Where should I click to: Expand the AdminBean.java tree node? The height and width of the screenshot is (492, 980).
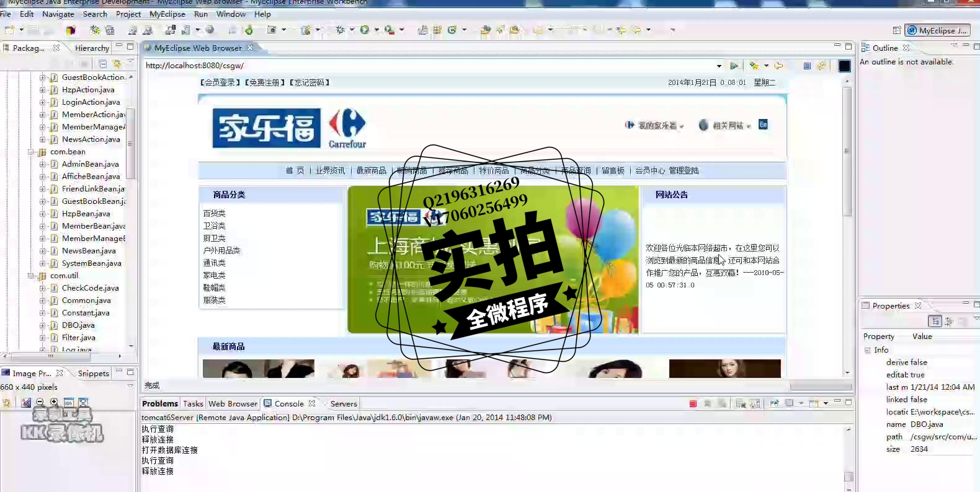pos(42,164)
